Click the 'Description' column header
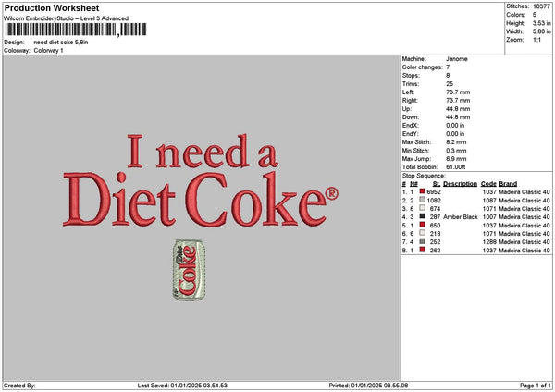The width and height of the screenshot is (555, 392). [x=460, y=184]
